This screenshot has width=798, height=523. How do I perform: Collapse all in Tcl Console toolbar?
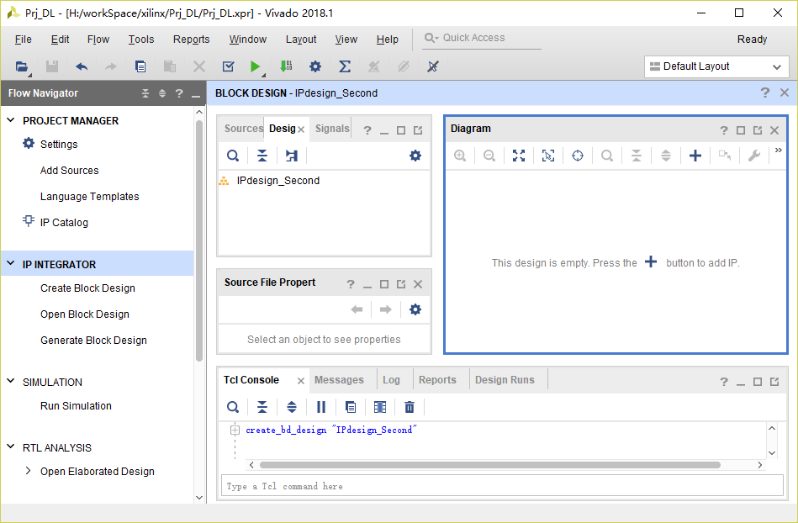pos(262,407)
